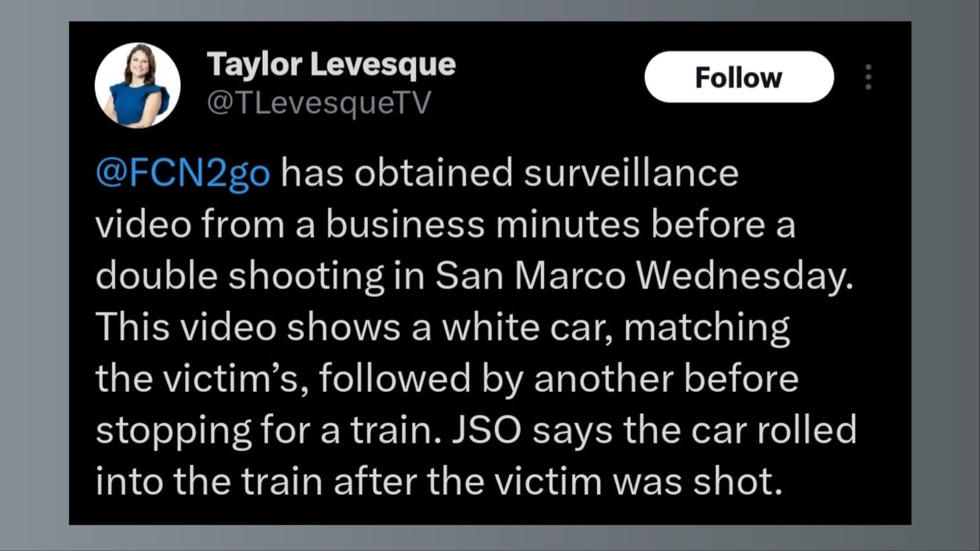Screen dimensions: 980x551
Task: Click the words "San Marco" in the tweet
Action: (530, 275)
